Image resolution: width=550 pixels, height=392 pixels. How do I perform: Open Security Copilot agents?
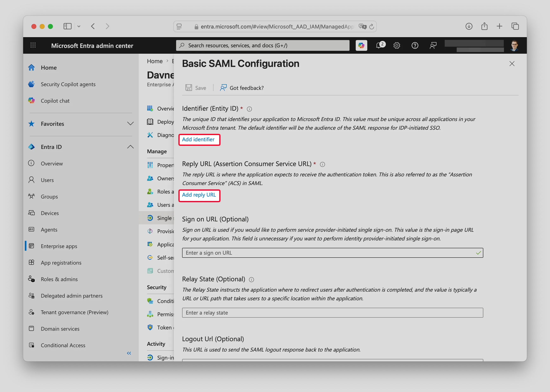pyautogui.click(x=68, y=84)
